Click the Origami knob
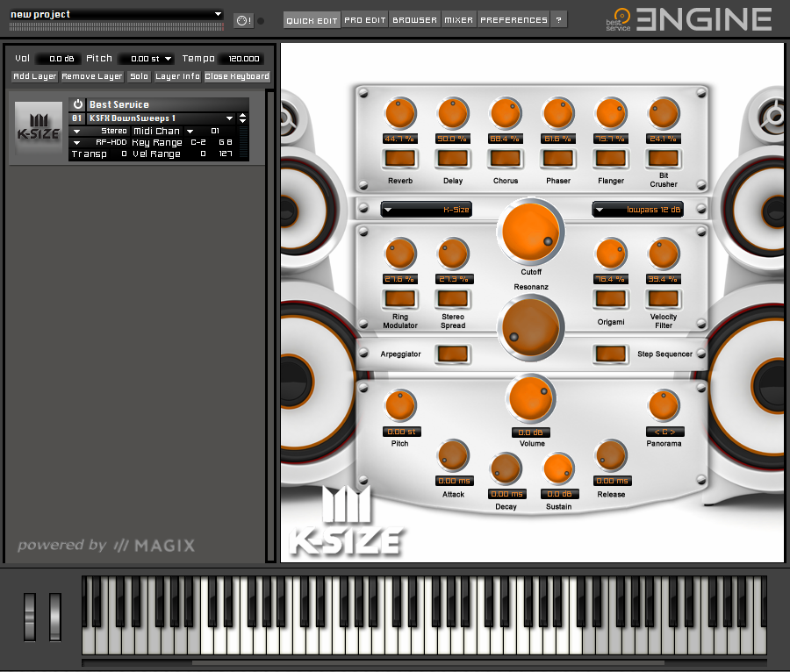The image size is (790, 672). pyautogui.click(x=611, y=254)
